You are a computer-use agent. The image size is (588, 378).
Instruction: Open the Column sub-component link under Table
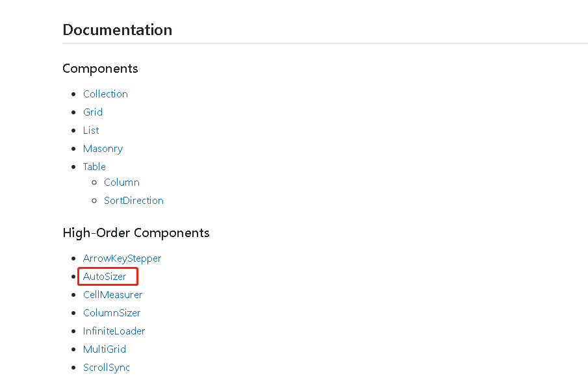[121, 182]
